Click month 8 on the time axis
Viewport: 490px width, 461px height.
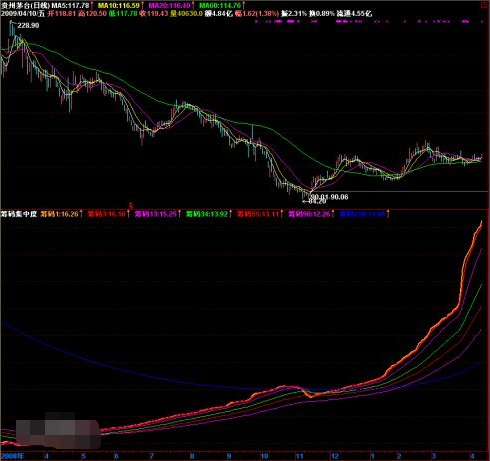(x=192, y=456)
